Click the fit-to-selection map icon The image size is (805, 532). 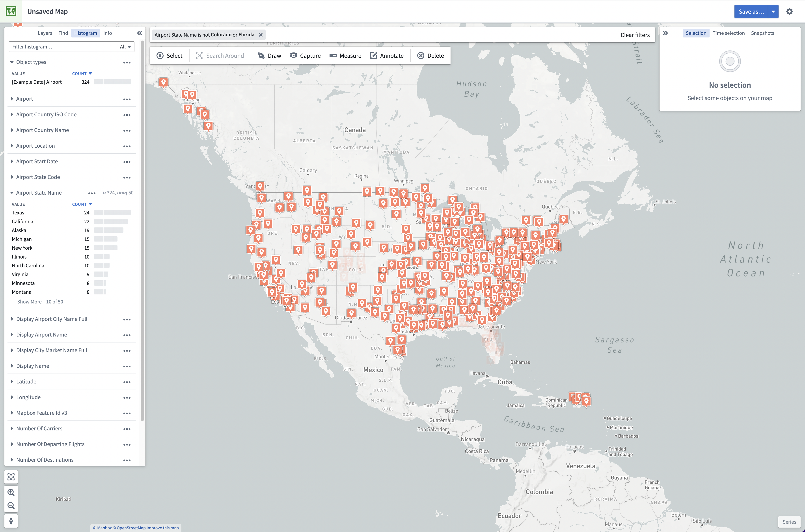pyautogui.click(x=11, y=477)
